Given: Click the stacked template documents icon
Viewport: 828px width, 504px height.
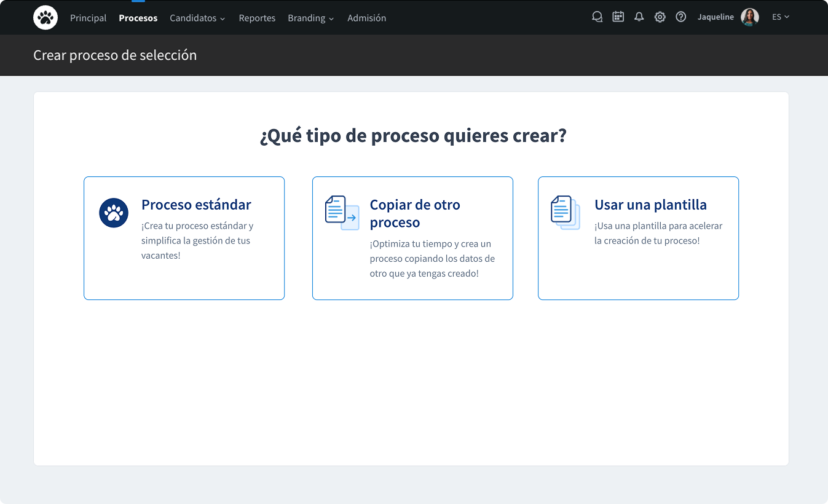Looking at the screenshot, I should 565,213.
